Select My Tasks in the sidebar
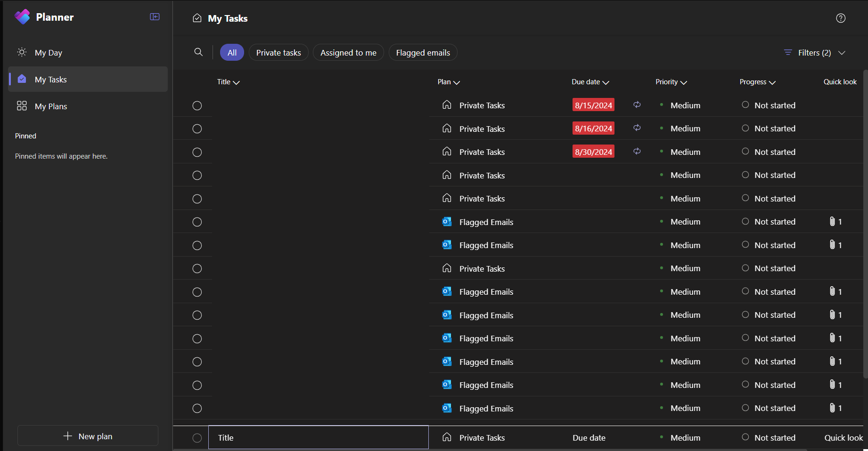The width and height of the screenshot is (868, 451). [x=88, y=79]
